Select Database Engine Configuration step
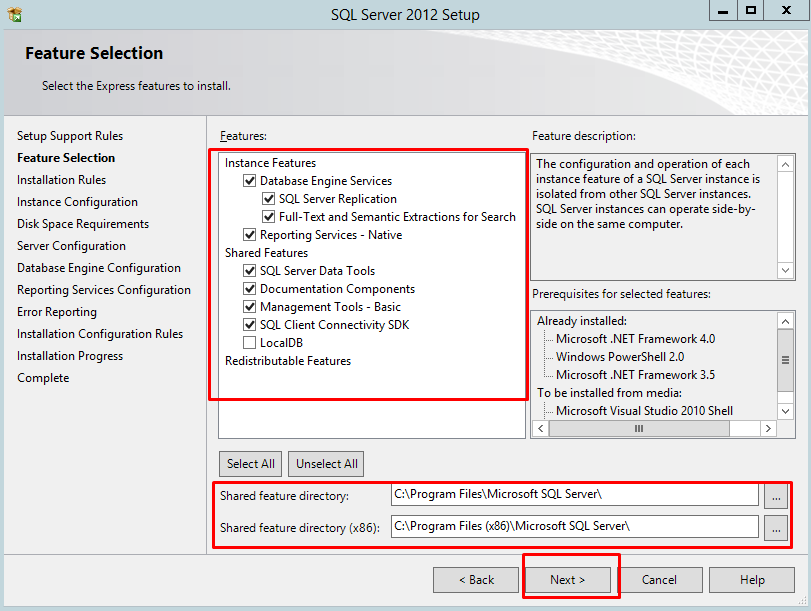811x611 pixels. [x=99, y=268]
